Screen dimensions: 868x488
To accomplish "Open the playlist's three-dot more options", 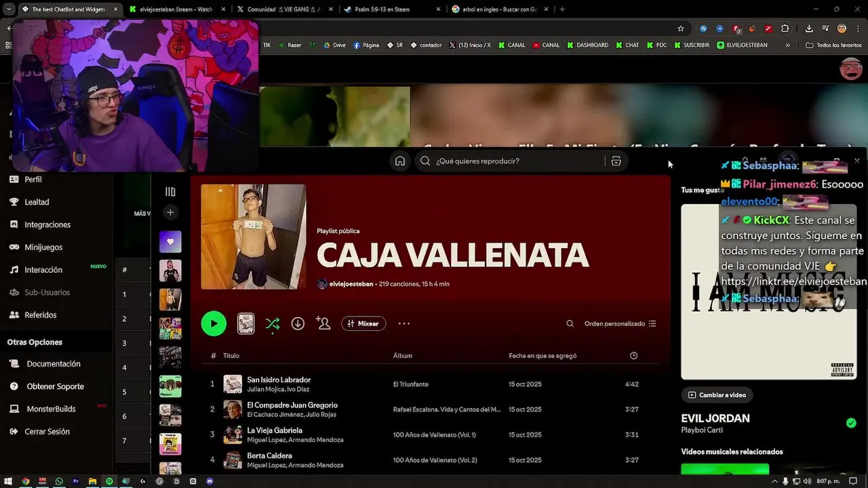I will point(404,323).
